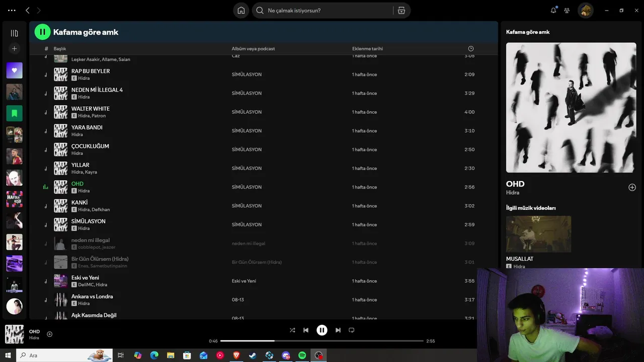Screen dimensions: 644x362
Task: Go forward with the right chevron
Action: (x=39, y=11)
